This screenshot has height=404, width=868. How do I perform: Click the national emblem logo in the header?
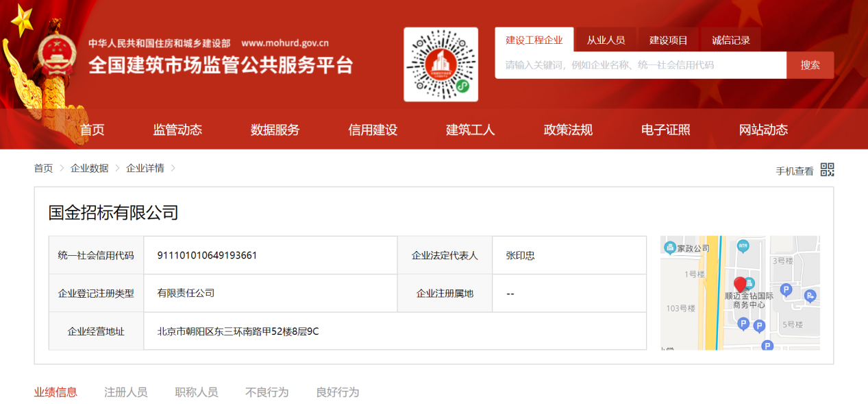[x=58, y=55]
